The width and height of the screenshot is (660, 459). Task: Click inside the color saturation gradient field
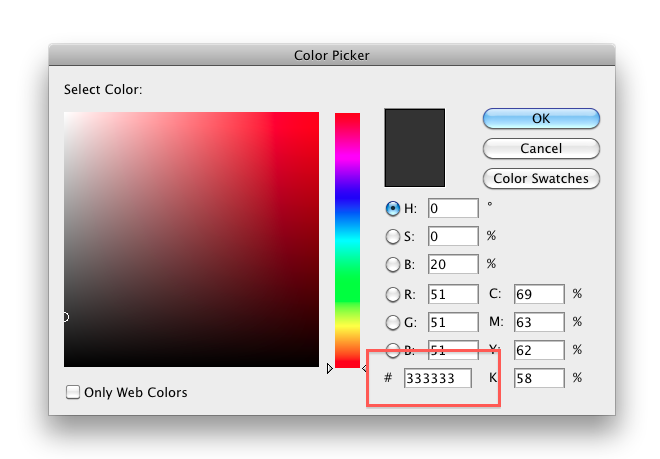pyautogui.click(x=191, y=239)
